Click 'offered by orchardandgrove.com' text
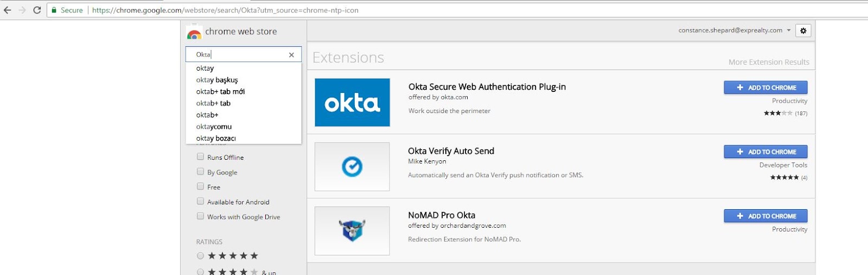Screen dimensions: 868x275 pos(457,226)
